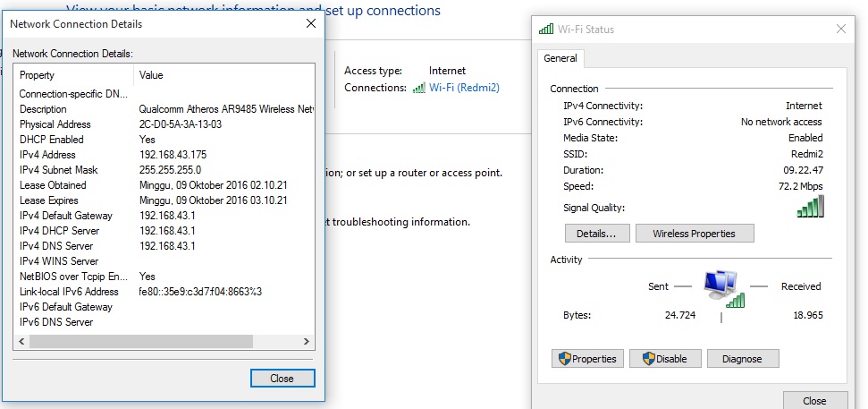Open Wireless Properties
This screenshot has width=868, height=409.
coord(695,234)
